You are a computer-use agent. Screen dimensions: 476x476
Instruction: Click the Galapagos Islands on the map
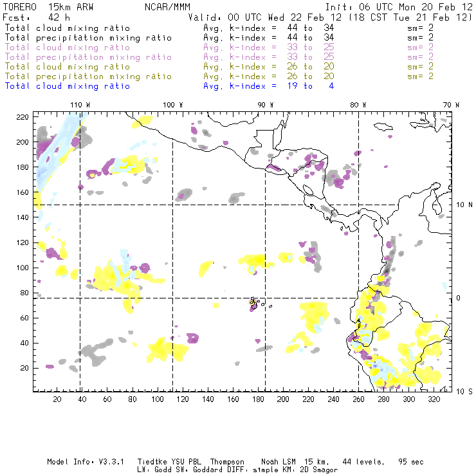[x=255, y=303]
